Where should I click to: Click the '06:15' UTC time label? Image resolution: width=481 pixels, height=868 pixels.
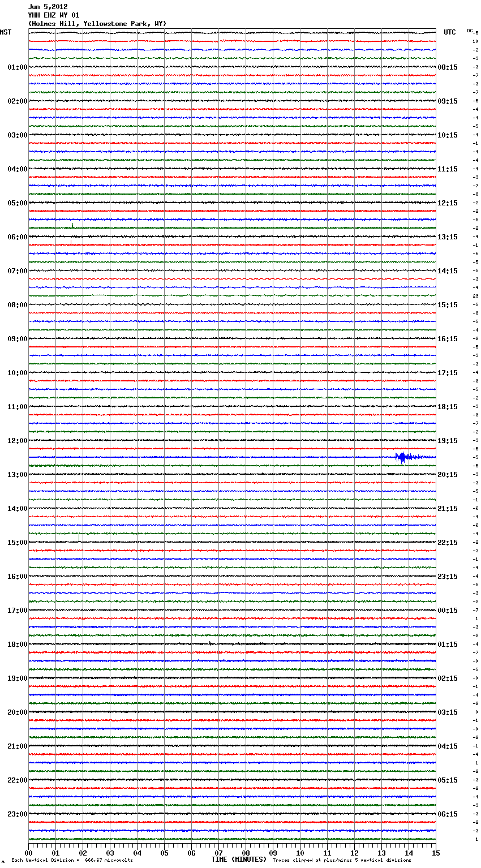(x=448, y=814)
